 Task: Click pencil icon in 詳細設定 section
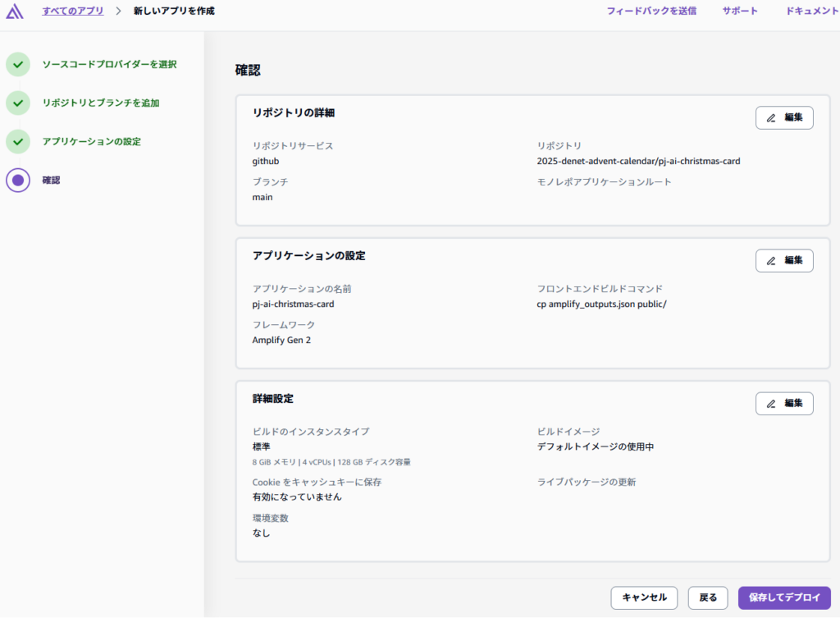tap(771, 403)
